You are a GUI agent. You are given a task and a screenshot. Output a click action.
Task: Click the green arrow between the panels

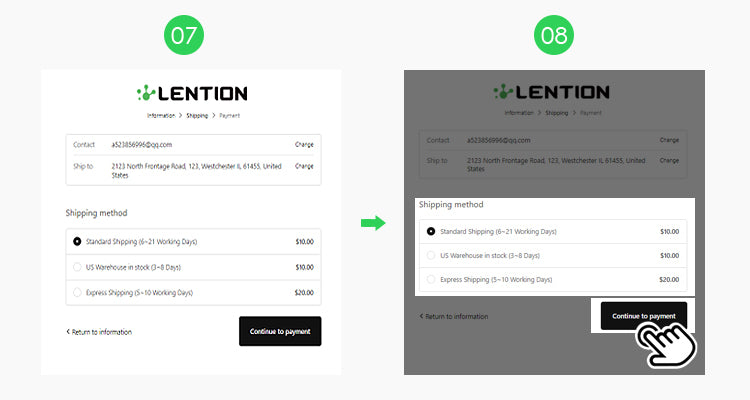tap(372, 223)
